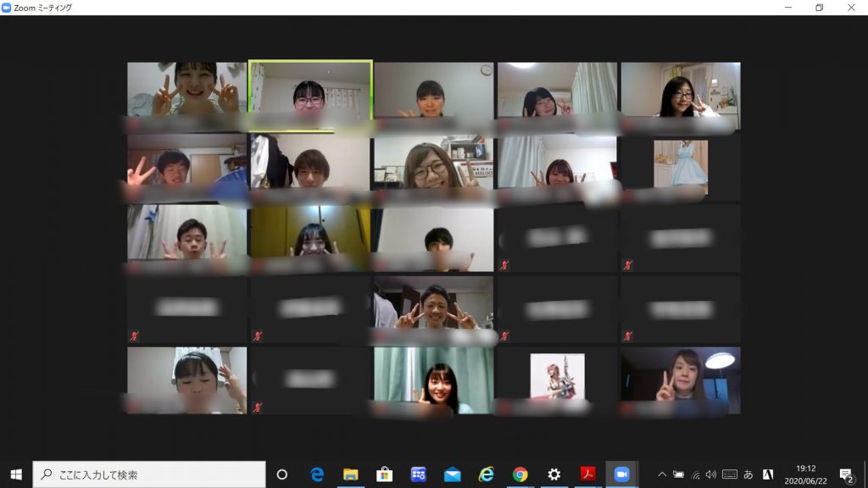Open the Mail app icon
The height and width of the screenshot is (488, 868).
453,474
